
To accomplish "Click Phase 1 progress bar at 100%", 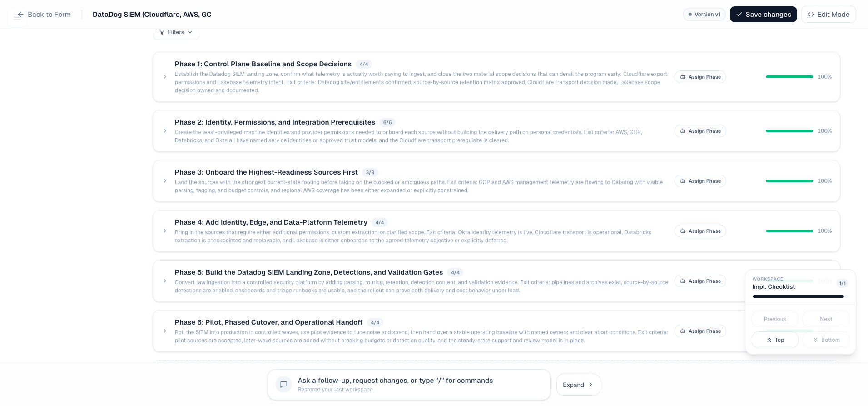I will point(789,77).
